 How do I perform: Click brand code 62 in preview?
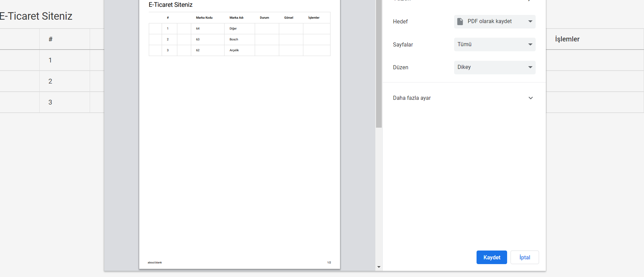198,50
